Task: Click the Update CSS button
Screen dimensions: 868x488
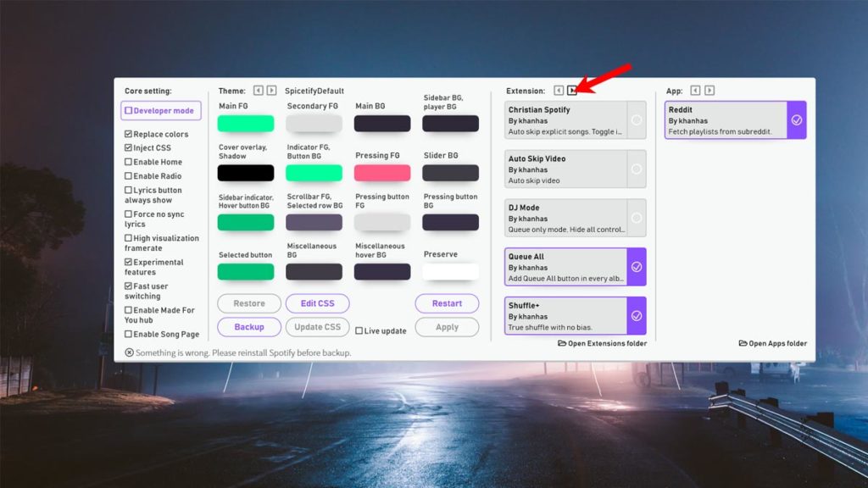Action: click(317, 327)
